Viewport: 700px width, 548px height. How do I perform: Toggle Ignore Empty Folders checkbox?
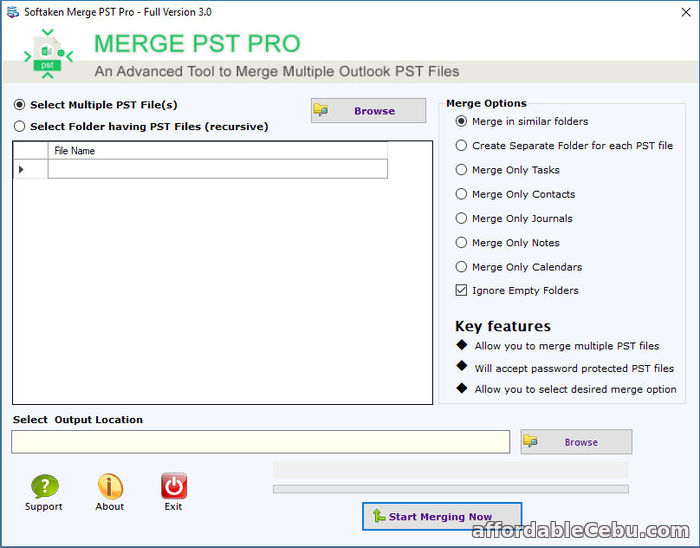pos(461,290)
